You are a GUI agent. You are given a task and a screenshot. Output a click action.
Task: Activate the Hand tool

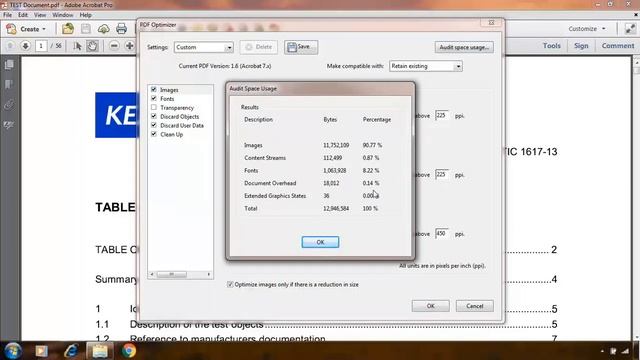click(x=92, y=46)
